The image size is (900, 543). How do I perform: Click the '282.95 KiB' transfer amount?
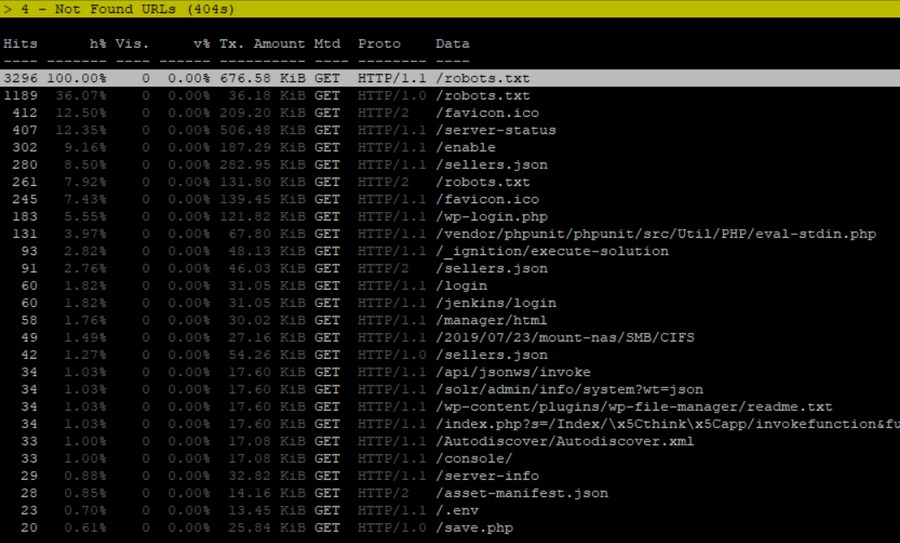tap(262, 164)
